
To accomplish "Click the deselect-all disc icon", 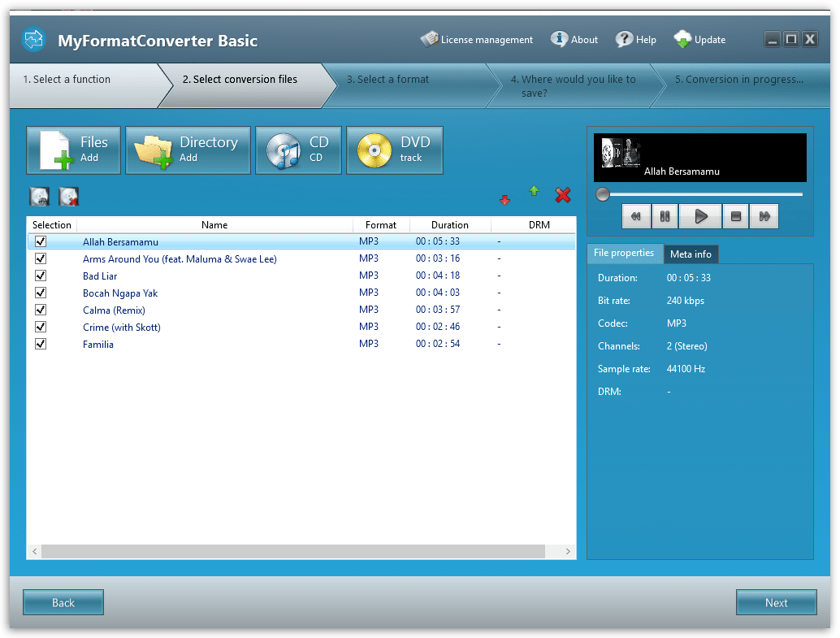I will point(68,197).
